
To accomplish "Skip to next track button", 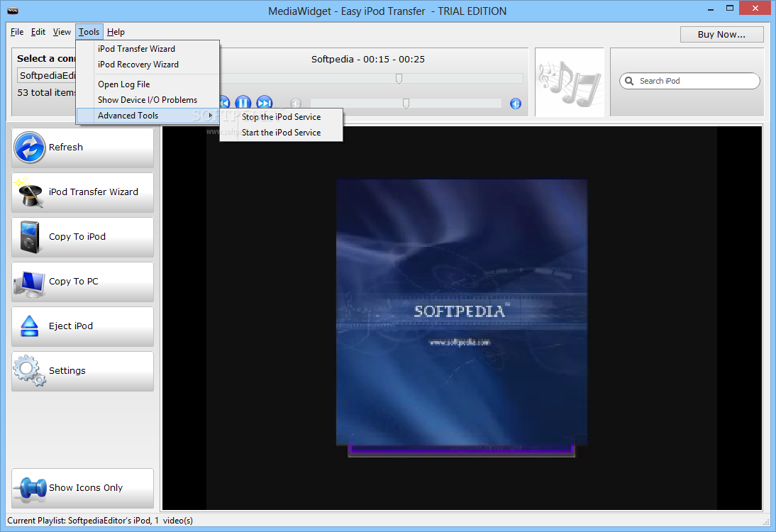I will pos(265,103).
